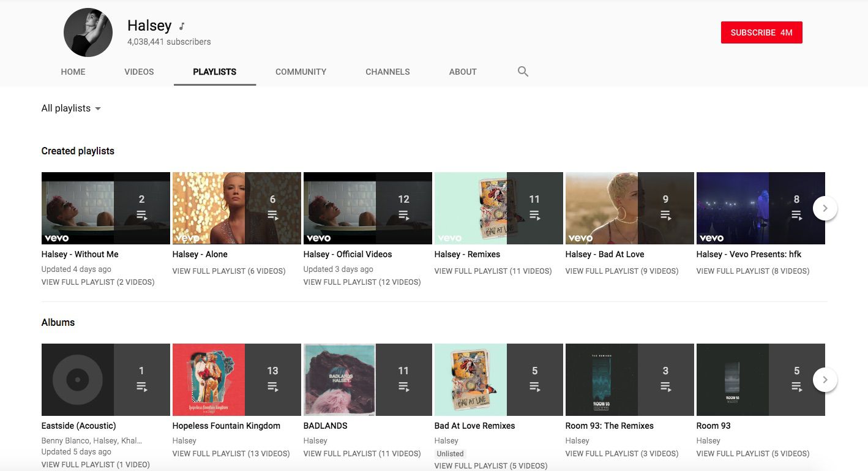The width and height of the screenshot is (868, 471).
Task: Switch to the COMMUNITY tab
Action: [301, 72]
